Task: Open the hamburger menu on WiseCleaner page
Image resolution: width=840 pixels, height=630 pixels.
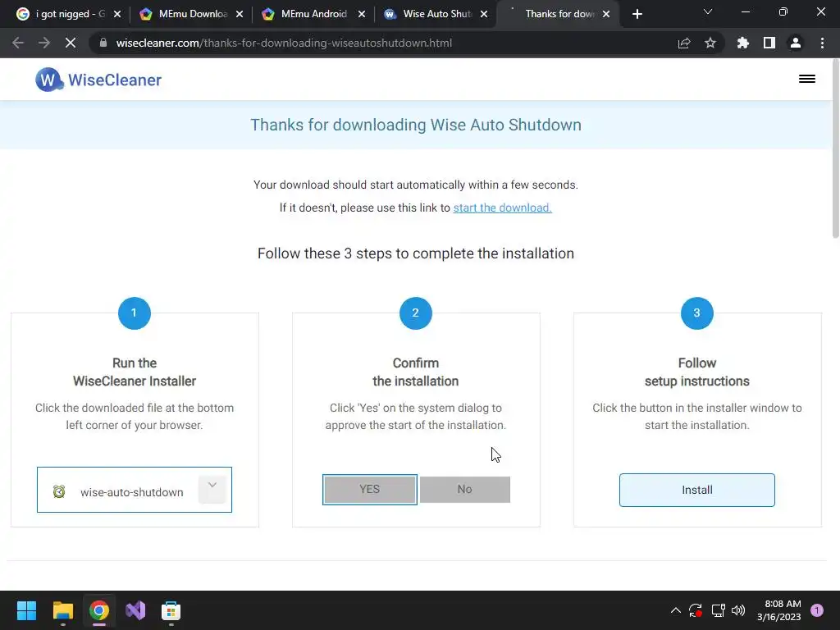Action: tap(807, 80)
